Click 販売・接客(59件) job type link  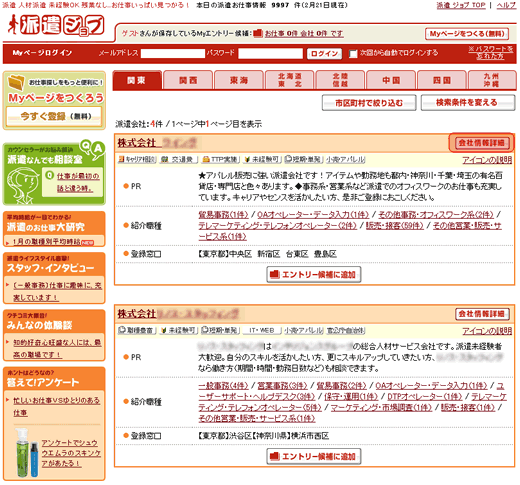click(x=395, y=226)
